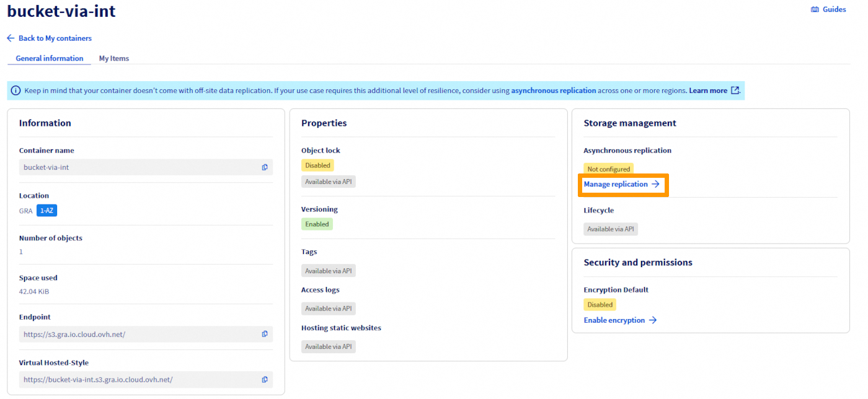Click the asynchronous replication link in the banner
The height and width of the screenshot is (399, 868).
click(552, 90)
